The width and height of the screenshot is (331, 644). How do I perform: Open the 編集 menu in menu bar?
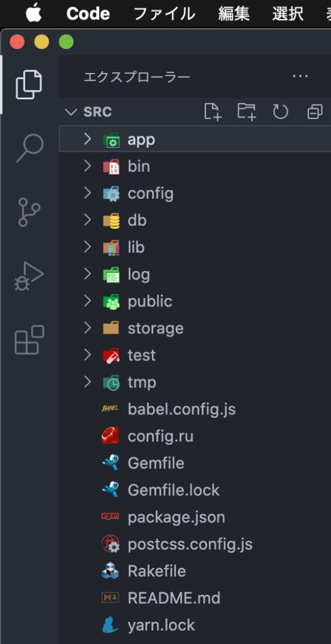[234, 14]
